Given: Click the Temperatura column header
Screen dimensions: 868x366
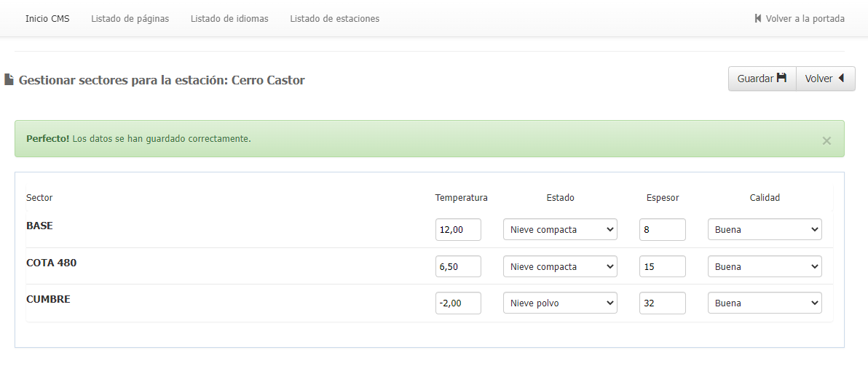Looking at the screenshot, I should point(461,198).
